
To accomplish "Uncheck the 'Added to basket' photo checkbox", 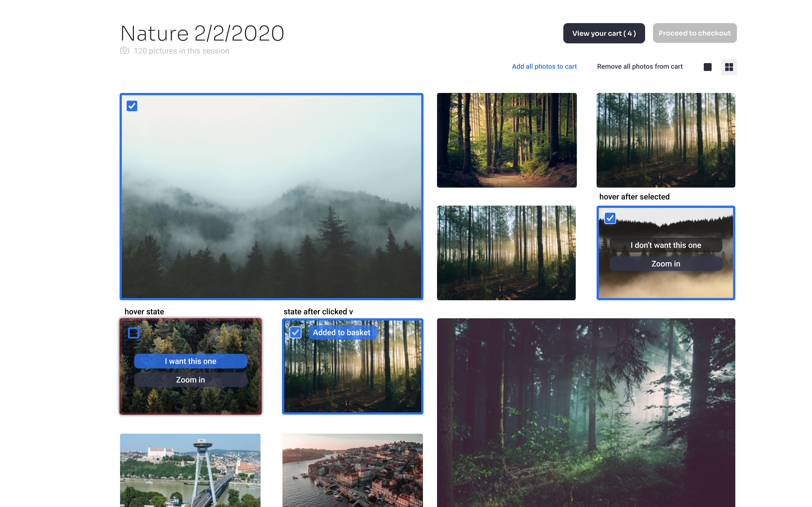I will click(295, 333).
